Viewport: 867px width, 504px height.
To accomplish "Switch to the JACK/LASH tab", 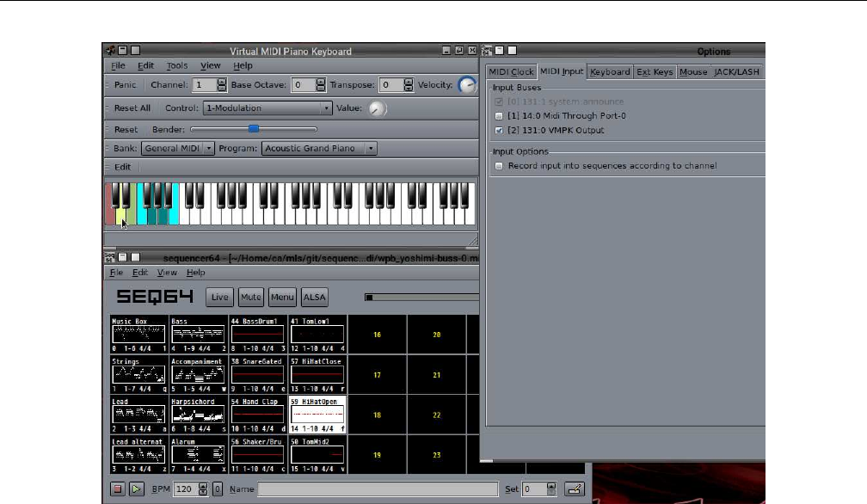I will coord(736,72).
